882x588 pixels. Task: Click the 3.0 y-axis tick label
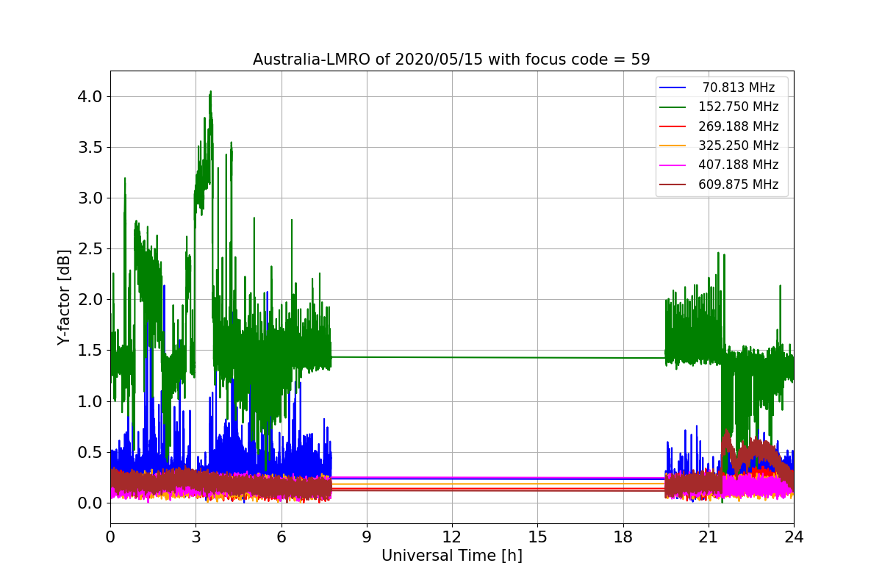click(91, 198)
